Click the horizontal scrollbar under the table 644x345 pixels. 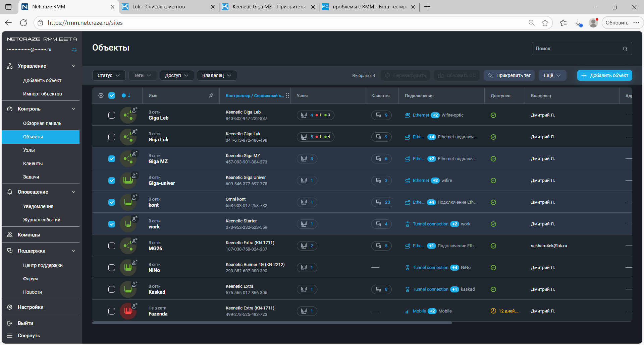[272, 323]
